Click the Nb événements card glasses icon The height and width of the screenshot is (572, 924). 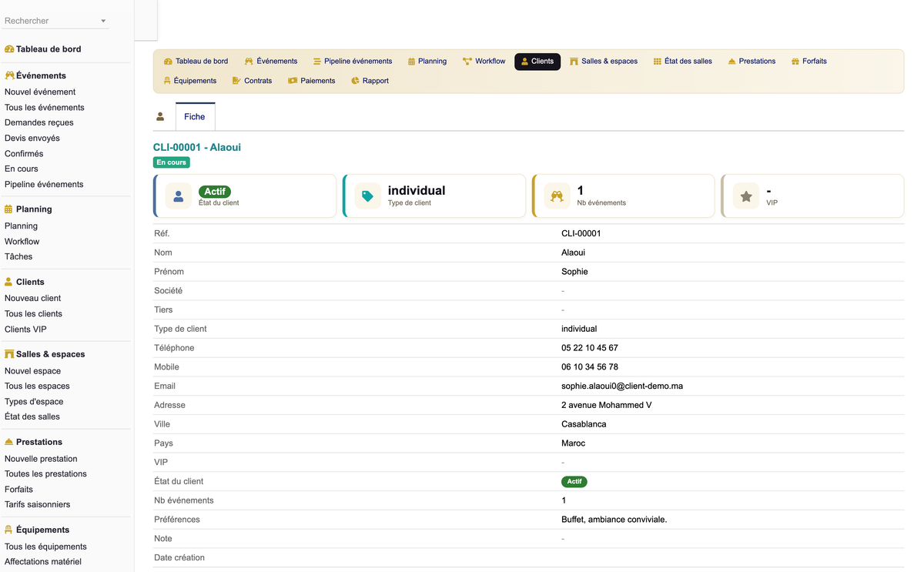point(557,196)
